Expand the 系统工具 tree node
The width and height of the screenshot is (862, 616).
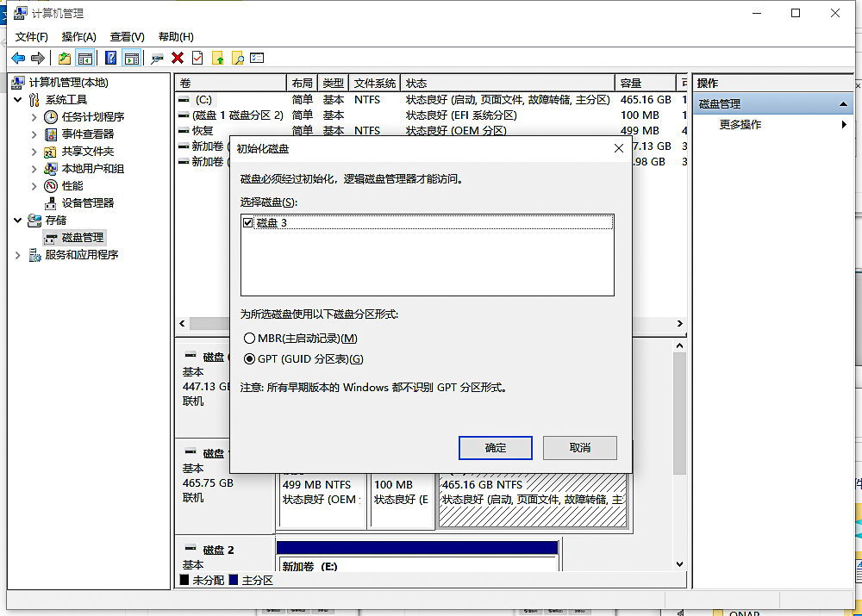pos(19,98)
